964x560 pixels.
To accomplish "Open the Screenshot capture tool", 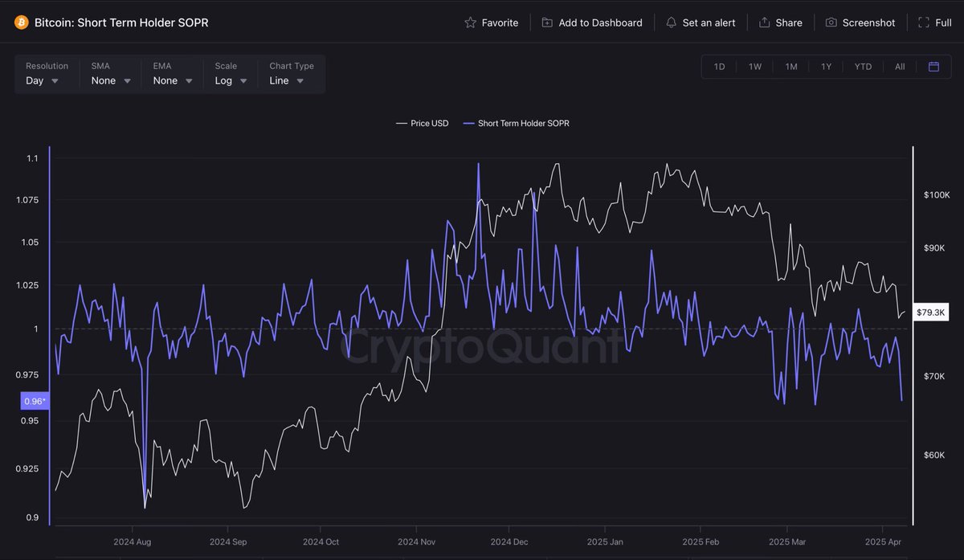I will coord(860,22).
